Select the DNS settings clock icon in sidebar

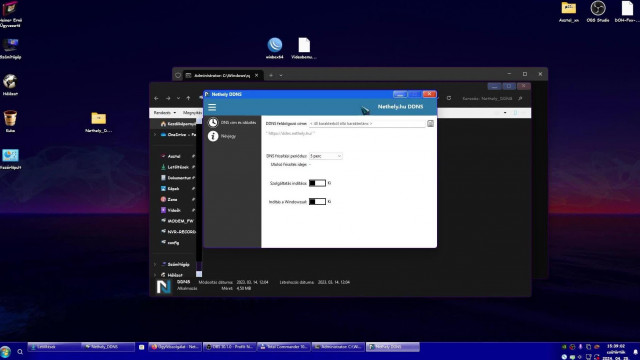point(213,122)
